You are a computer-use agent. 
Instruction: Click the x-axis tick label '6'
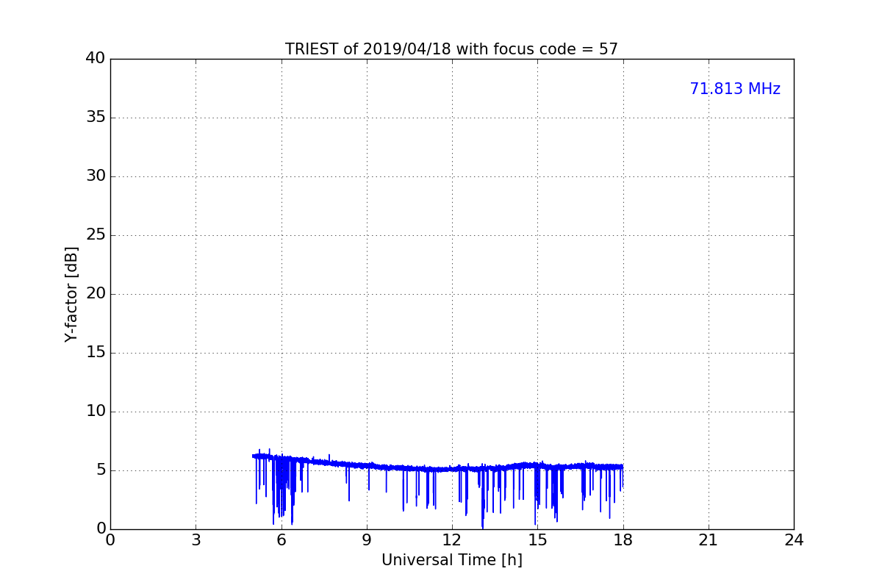[281, 540]
